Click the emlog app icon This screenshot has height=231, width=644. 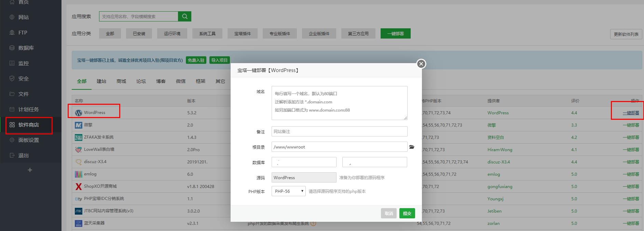coord(79,174)
